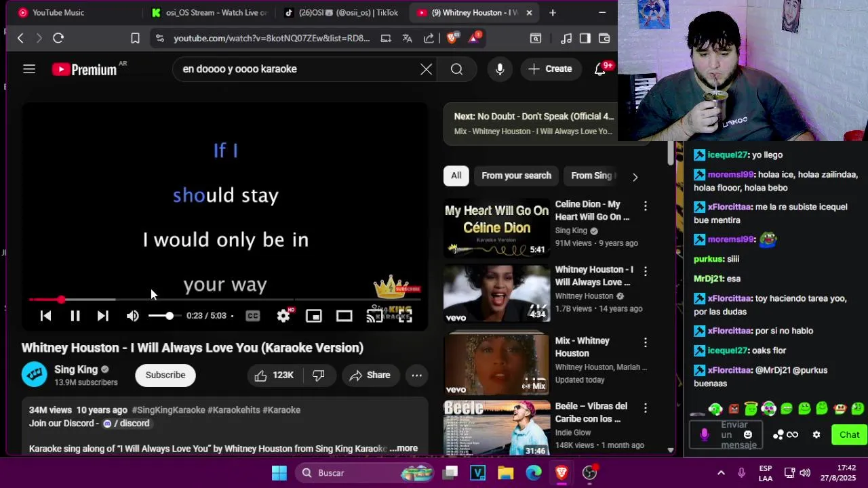
Task: Open the chat emoji picker
Action: [x=748, y=435]
